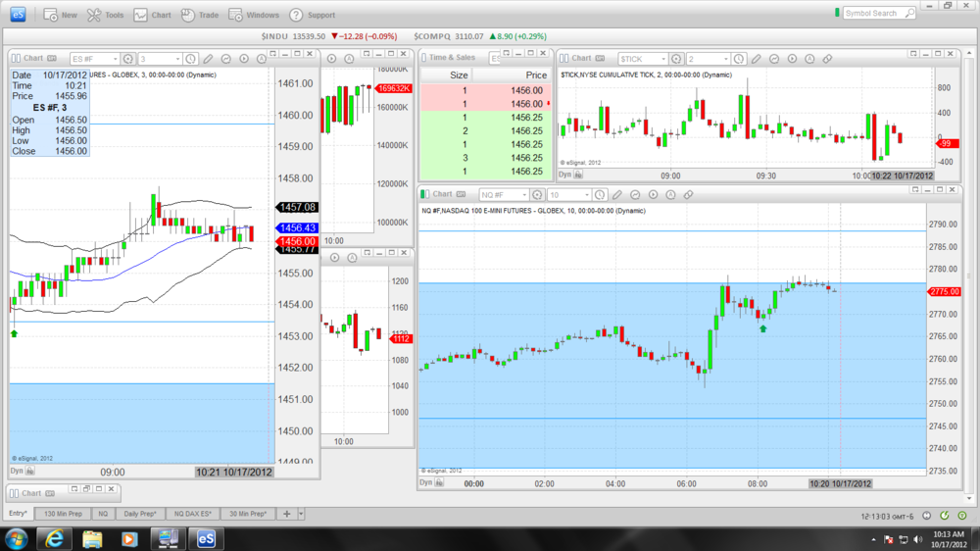
Task: Launch Internet Explorer from the taskbar
Action: (x=54, y=538)
